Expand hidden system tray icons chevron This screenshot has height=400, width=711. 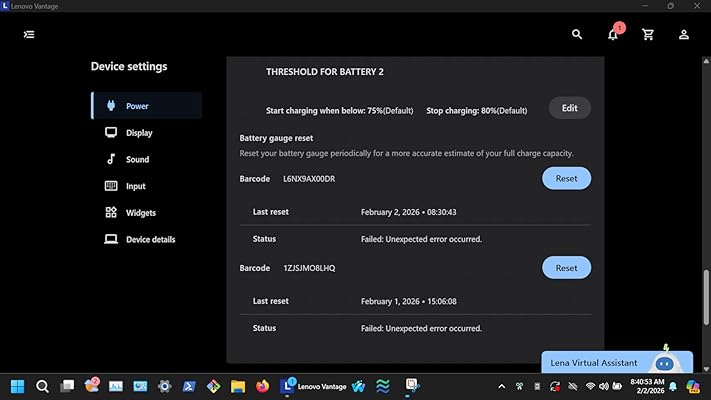coord(502,386)
